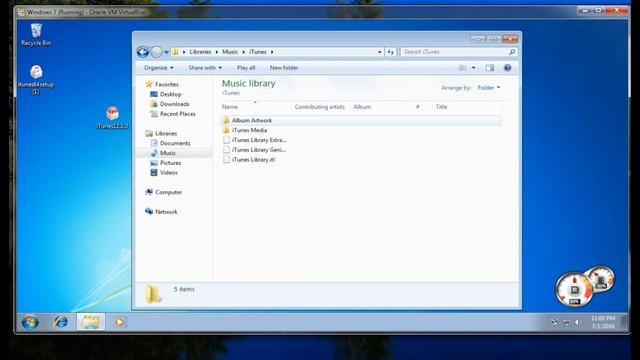Select Music library in navigation pane
Viewport: 640px width, 360px height.
tap(168, 153)
